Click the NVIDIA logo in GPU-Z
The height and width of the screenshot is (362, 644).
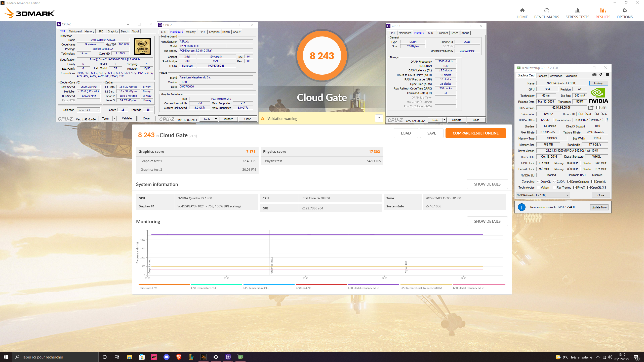598,96
